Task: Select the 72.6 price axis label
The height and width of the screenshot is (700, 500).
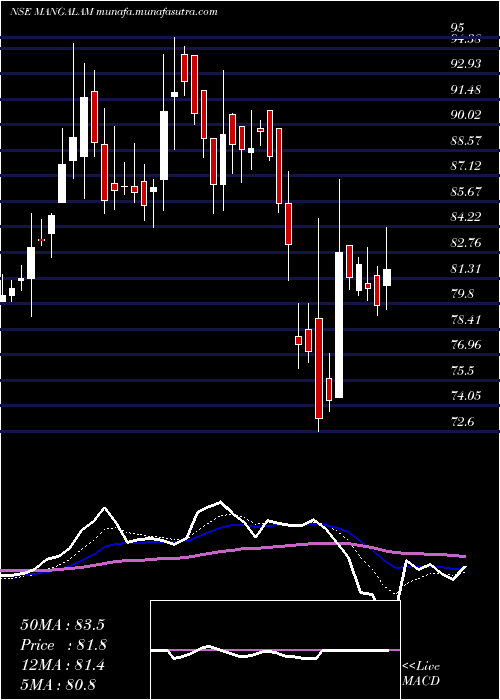Action: tap(462, 422)
